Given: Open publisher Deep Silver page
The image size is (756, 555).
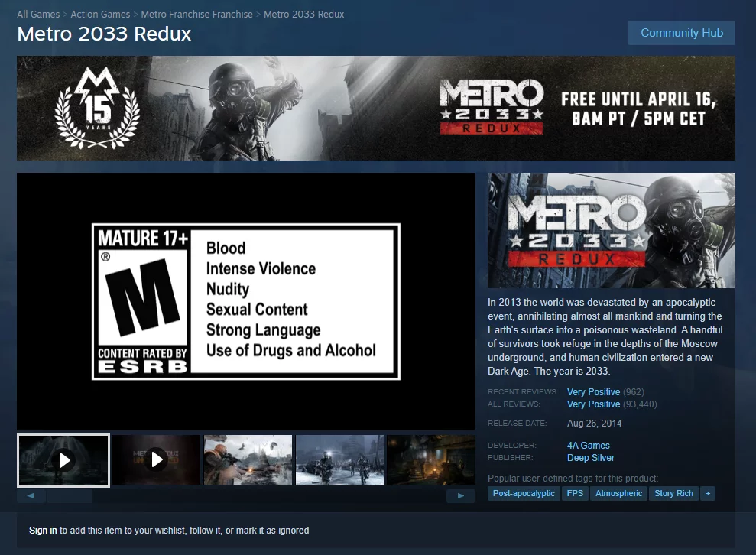Looking at the screenshot, I should 591,458.
